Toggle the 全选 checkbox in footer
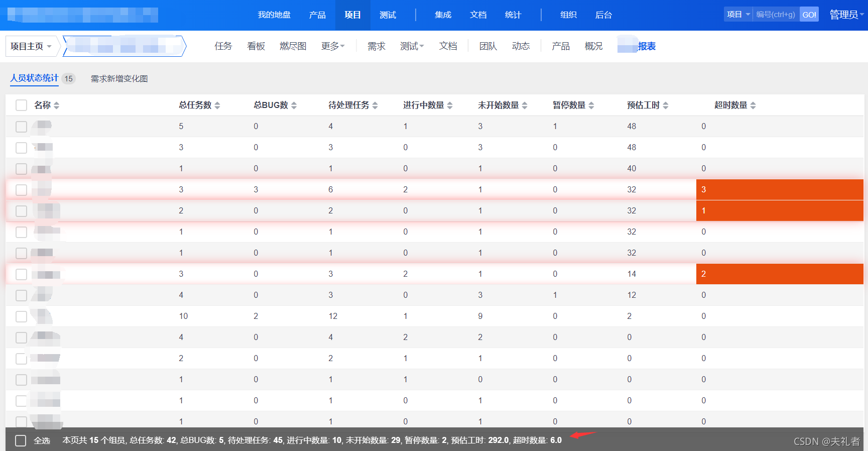 pos(21,440)
